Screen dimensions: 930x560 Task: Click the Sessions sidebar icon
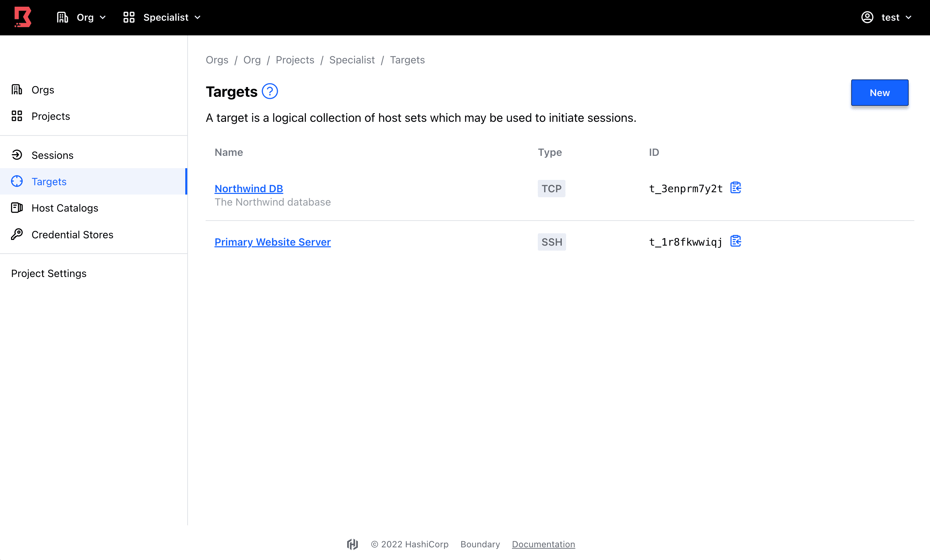[x=17, y=155]
